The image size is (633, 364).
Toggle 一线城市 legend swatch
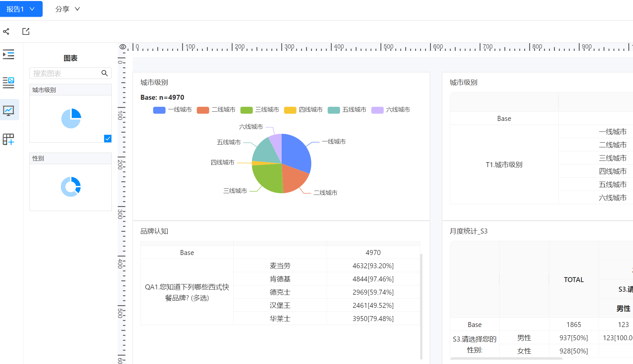(159, 110)
